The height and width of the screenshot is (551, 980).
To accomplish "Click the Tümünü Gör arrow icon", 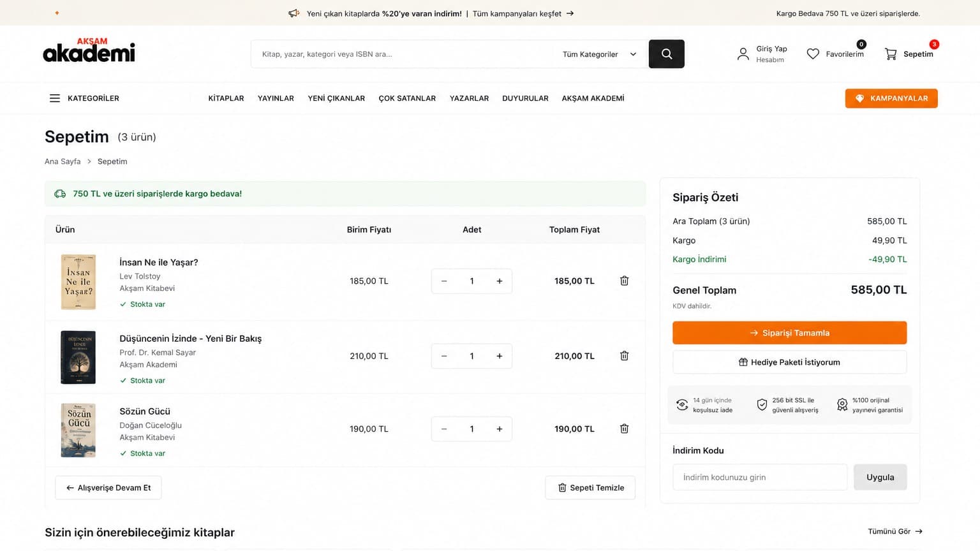I will click(919, 531).
